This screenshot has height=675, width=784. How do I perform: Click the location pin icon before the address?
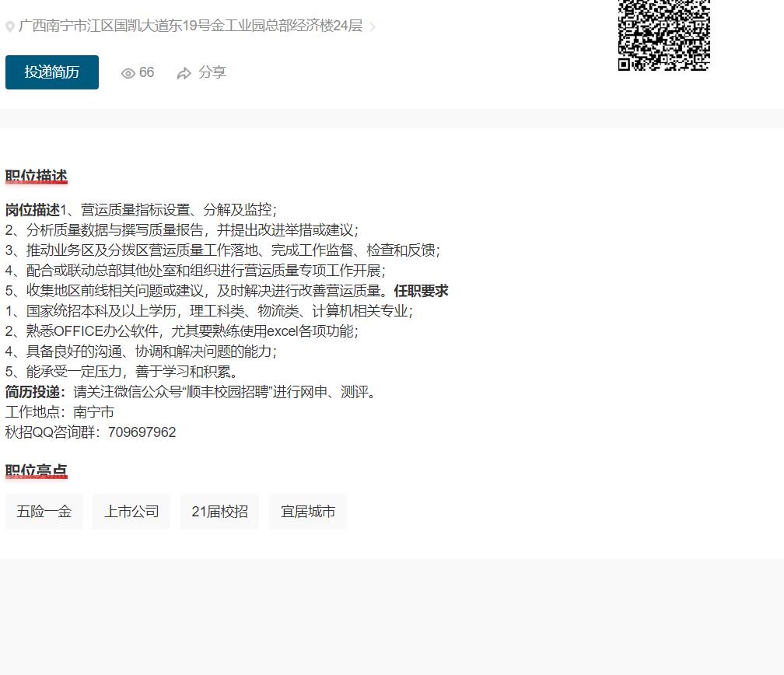point(10,27)
